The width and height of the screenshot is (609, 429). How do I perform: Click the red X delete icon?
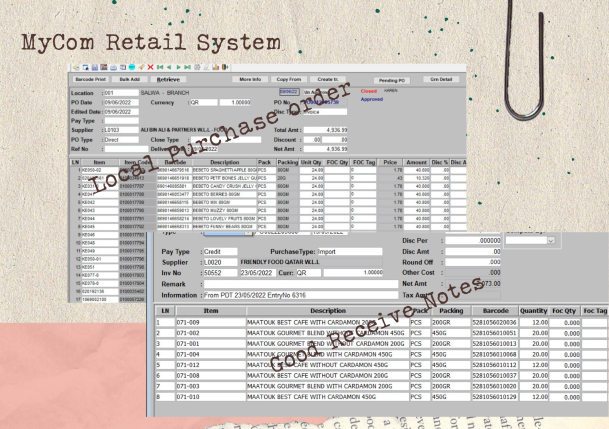[150, 68]
